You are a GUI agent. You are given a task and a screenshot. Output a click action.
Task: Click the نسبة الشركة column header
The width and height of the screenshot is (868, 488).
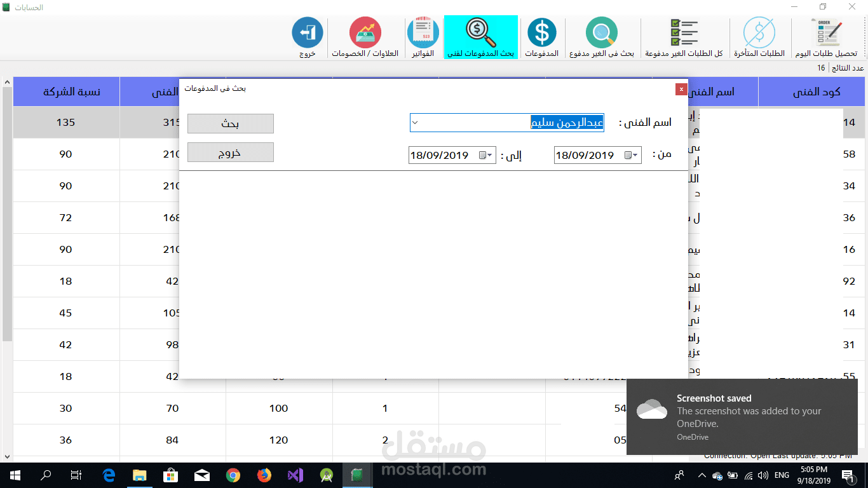click(x=66, y=91)
